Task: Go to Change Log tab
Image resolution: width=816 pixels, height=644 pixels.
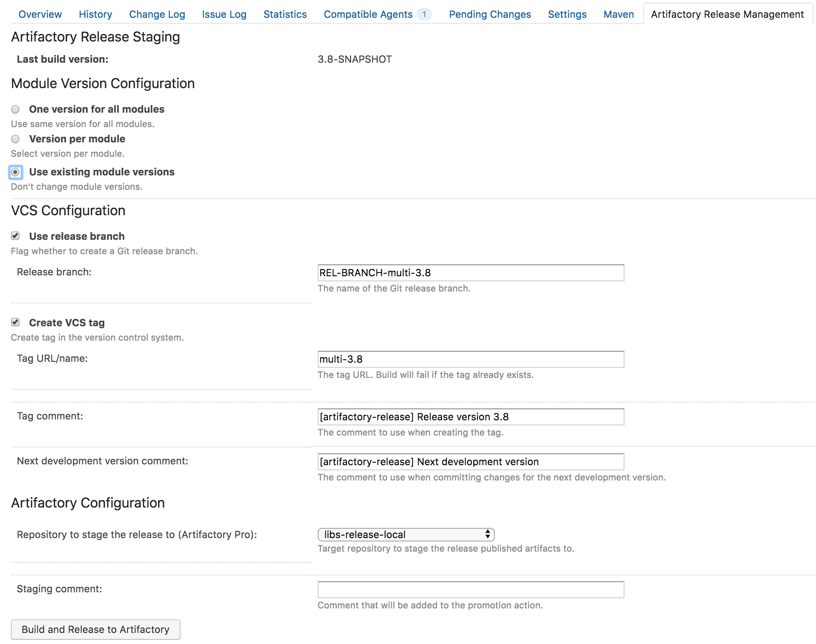Action: pyautogui.click(x=157, y=14)
